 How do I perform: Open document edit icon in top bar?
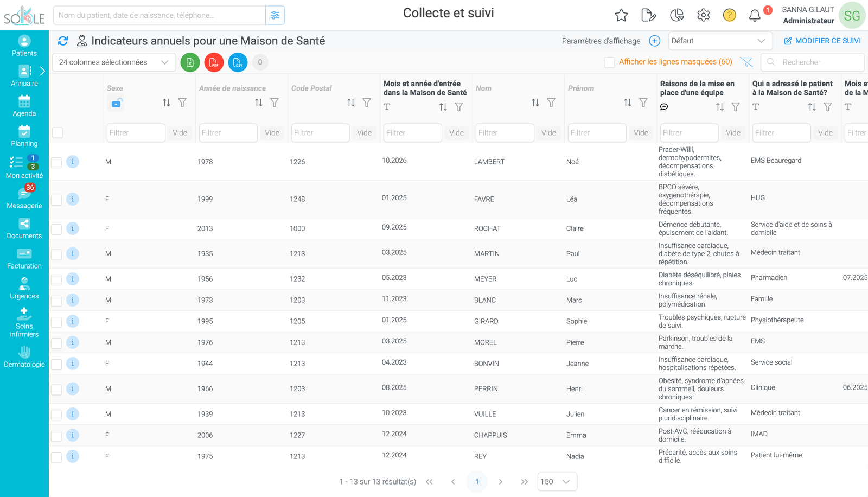point(649,15)
